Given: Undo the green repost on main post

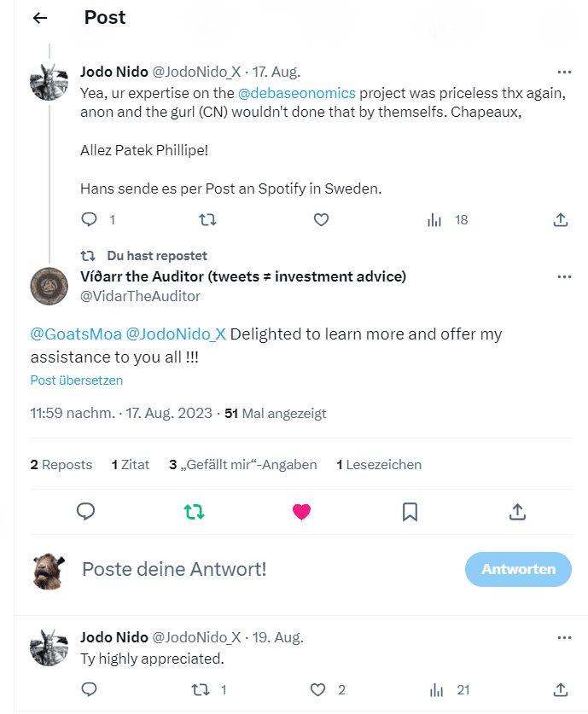Looking at the screenshot, I should (x=194, y=512).
